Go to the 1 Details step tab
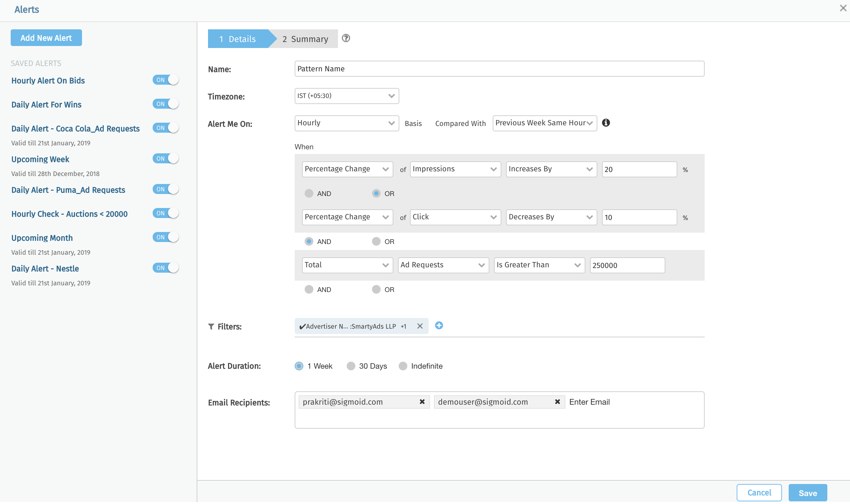The width and height of the screenshot is (850, 504). click(238, 39)
